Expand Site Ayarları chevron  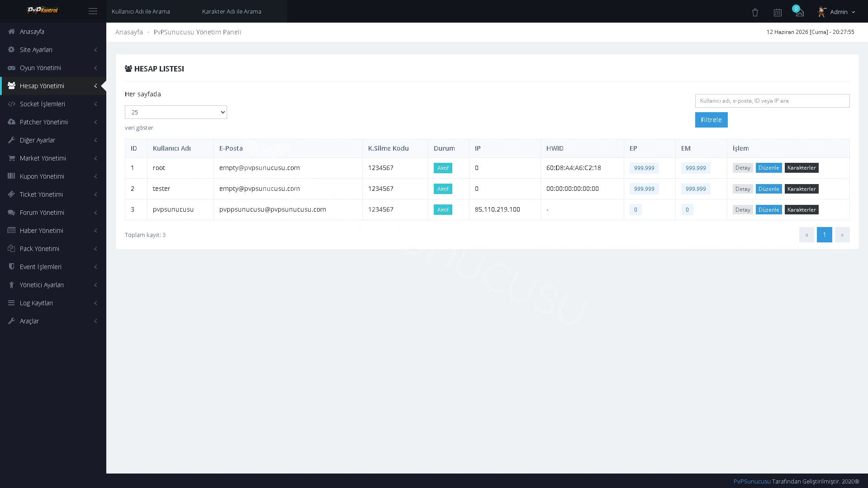[x=95, y=50]
